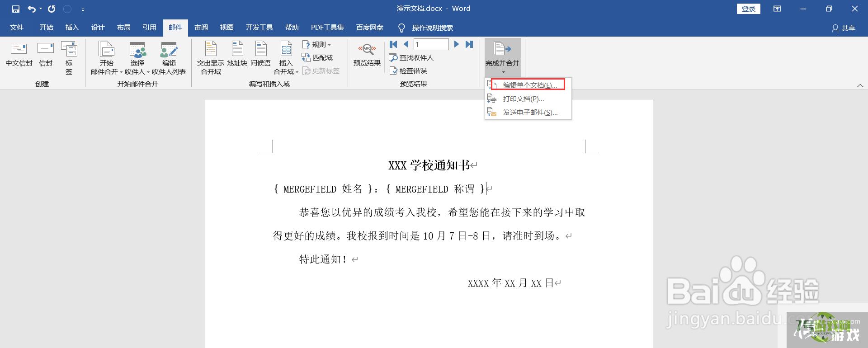Viewport: 868px width, 348px height.
Task: Click the 标签 labels icon
Action: [x=69, y=58]
